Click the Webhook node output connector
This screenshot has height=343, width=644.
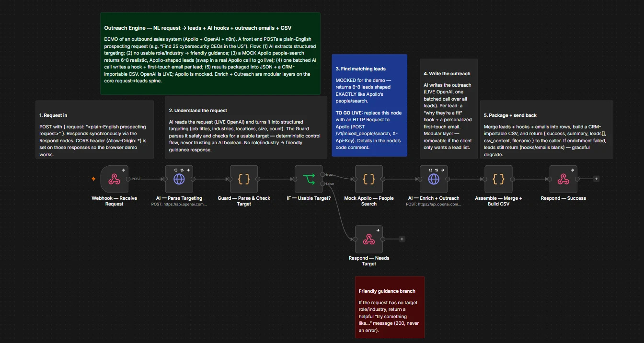[129, 179]
